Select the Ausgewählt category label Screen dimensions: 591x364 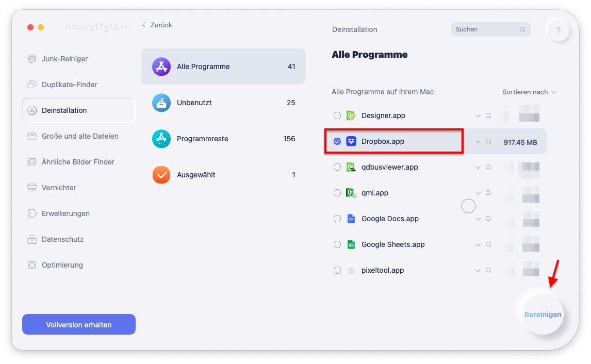point(196,175)
